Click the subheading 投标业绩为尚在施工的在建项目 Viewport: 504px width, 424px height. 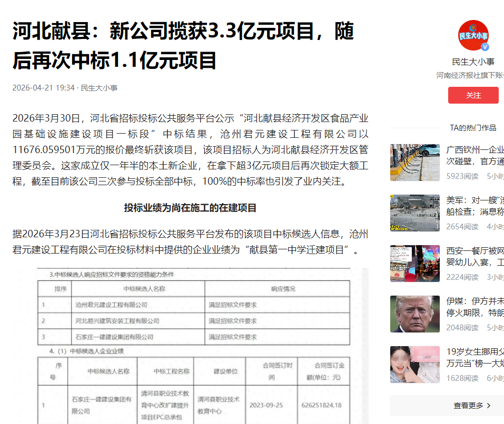point(190,208)
